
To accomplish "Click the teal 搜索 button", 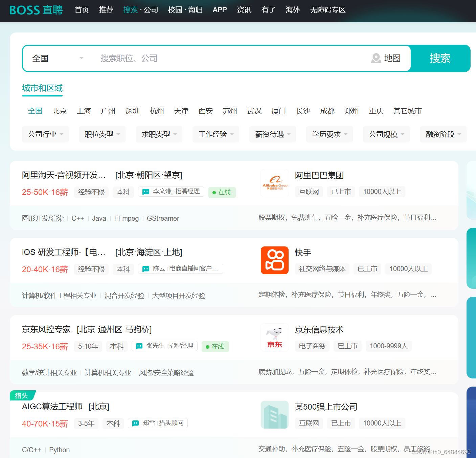I will point(440,58).
